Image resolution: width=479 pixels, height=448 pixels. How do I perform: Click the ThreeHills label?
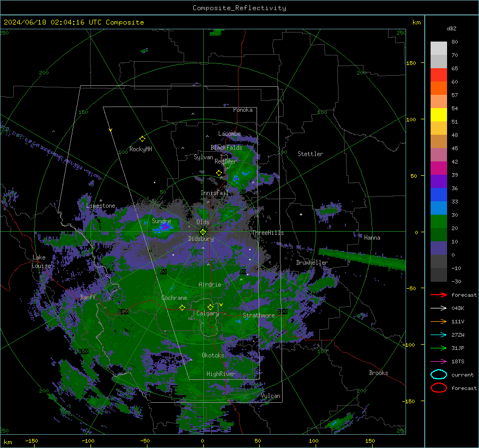268,233
